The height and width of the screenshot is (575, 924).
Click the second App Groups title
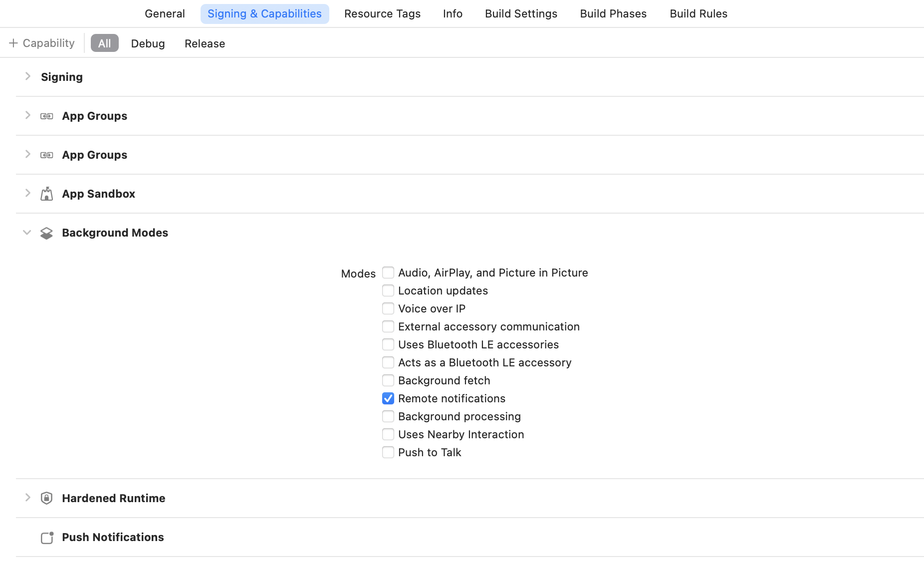94,155
